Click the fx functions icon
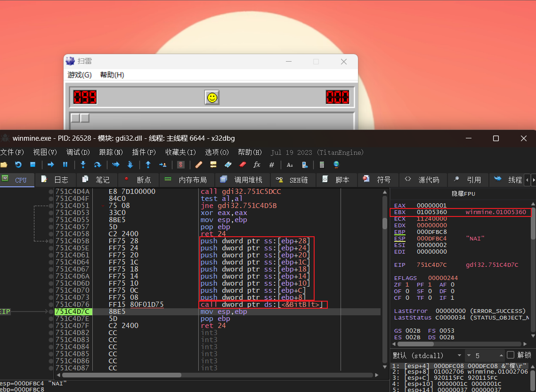This screenshot has height=392, width=536. 257,165
